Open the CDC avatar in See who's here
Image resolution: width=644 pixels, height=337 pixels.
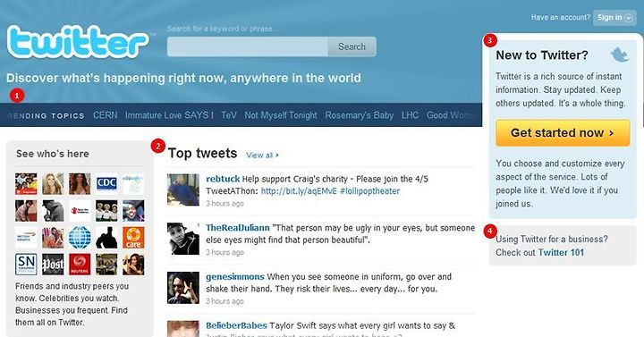coord(106,184)
